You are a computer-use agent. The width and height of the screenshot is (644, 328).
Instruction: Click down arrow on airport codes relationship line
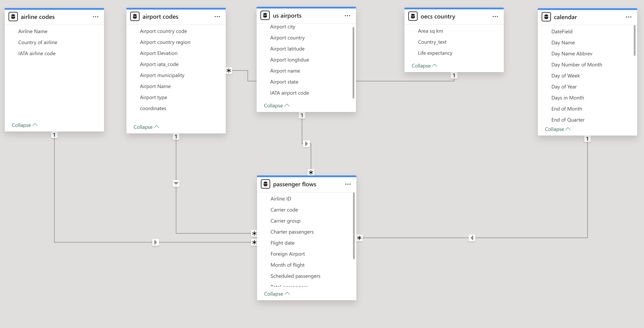point(176,183)
